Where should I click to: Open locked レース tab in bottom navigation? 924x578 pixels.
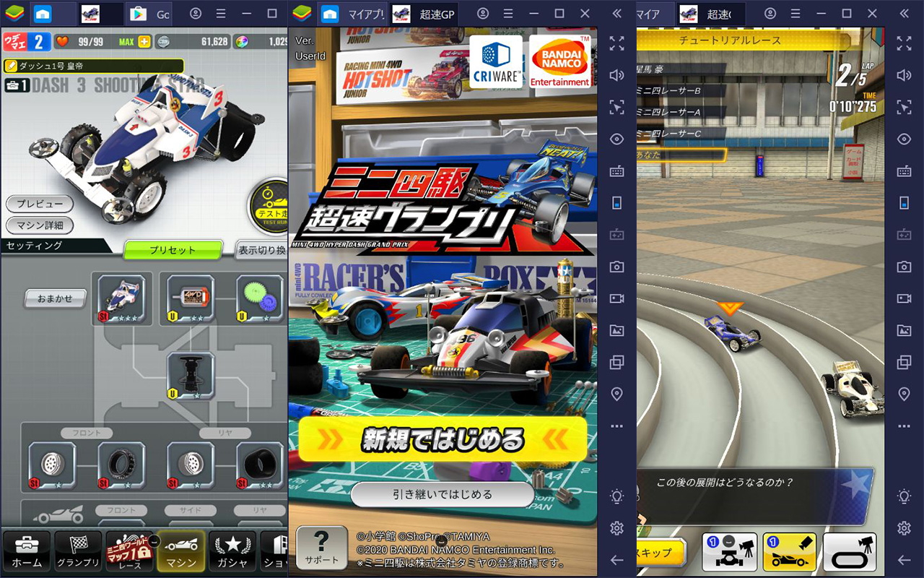(129, 551)
